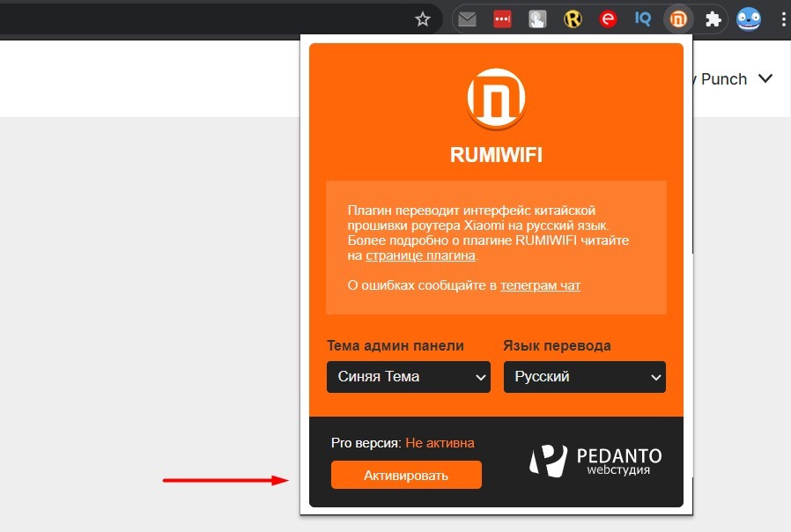The height and width of the screenshot is (532, 791).
Task: Click the 'Язык перевода' label
Action: pos(557,346)
